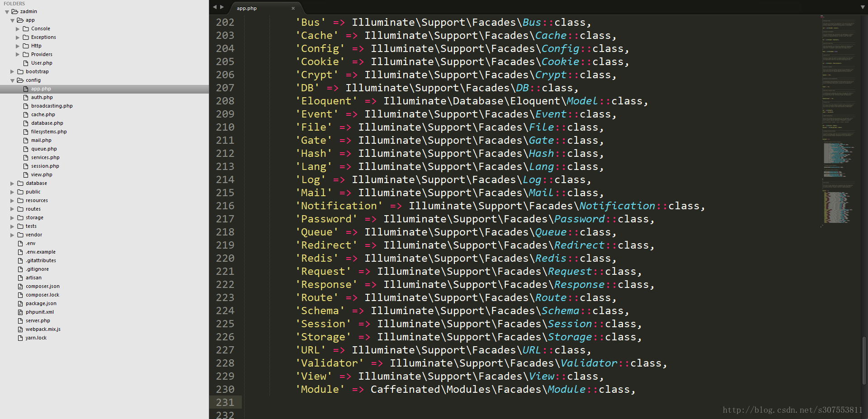
Task: Click the next tab arrow
Action: tap(222, 7)
